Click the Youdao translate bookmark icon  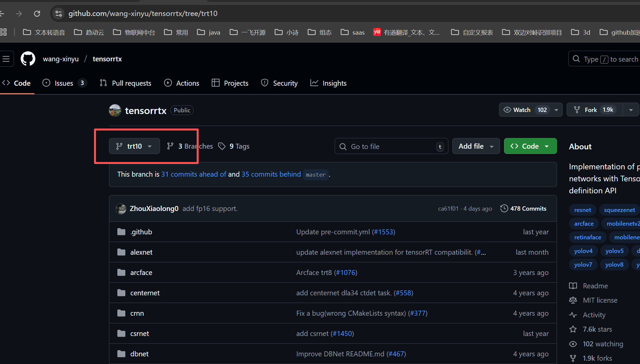pos(377,32)
